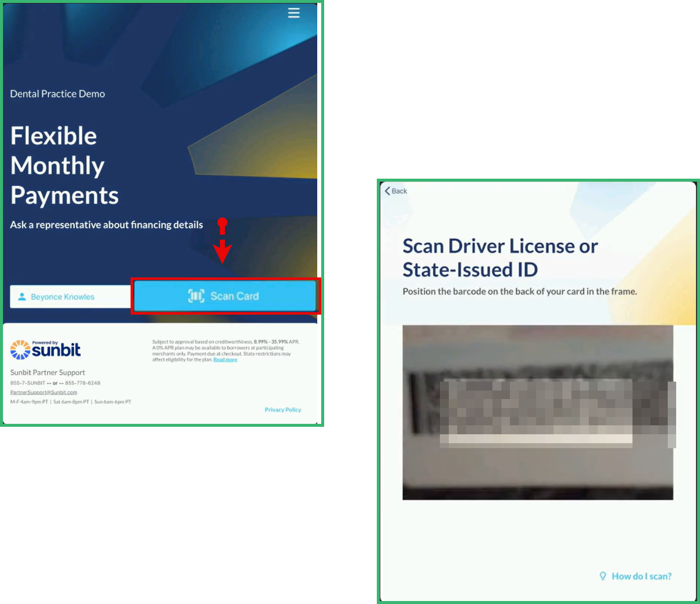Viewport: 700px width, 604px height.
Task: Click the user profile icon beside Beyonce Knowles
Action: click(21, 296)
